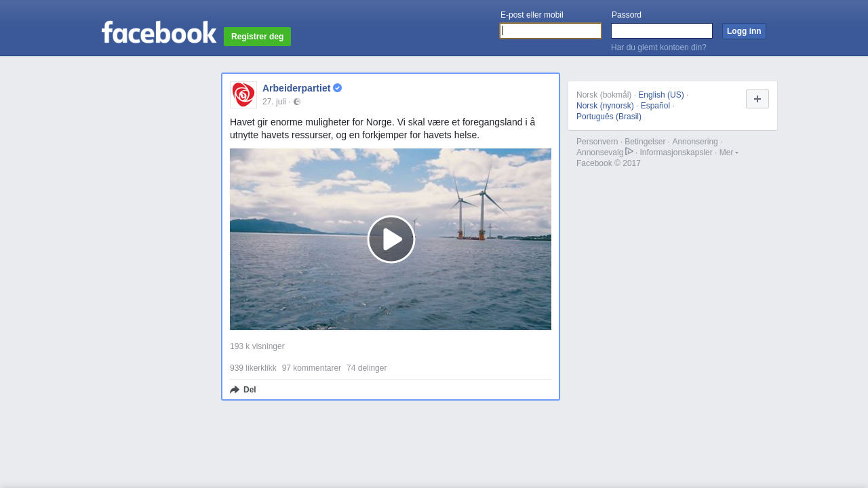Click the public globe icon beside post date

pyautogui.click(x=297, y=102)
